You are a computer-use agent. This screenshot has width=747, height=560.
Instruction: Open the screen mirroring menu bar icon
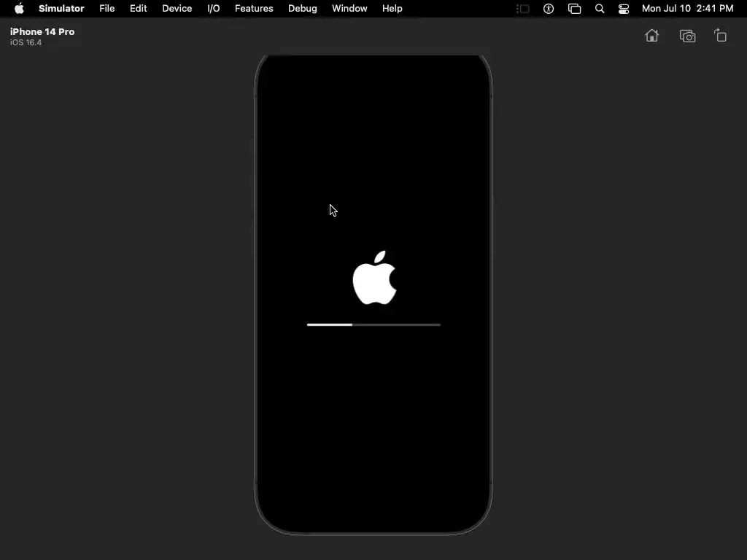(x=575, y=9)
